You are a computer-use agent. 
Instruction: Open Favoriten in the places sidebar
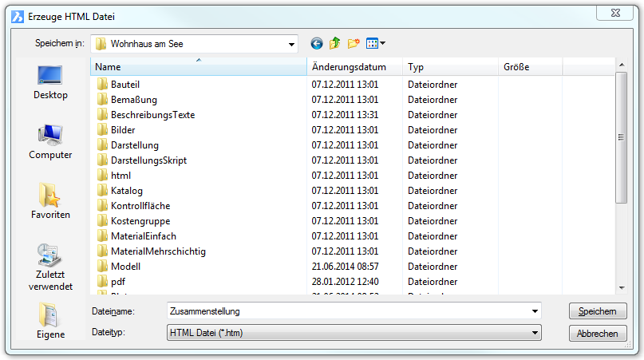point(50,202)
